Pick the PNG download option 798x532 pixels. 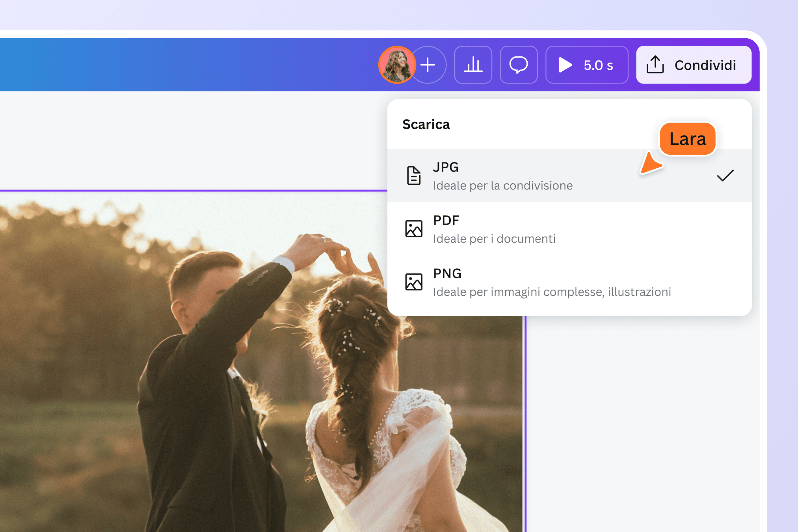click(x=570, y=282)
